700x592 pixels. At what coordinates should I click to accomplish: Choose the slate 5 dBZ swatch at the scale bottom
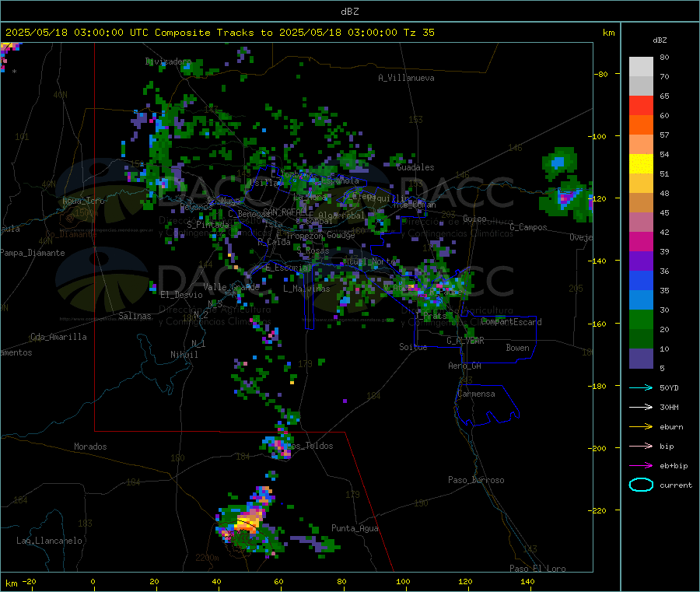click(641, 359)
